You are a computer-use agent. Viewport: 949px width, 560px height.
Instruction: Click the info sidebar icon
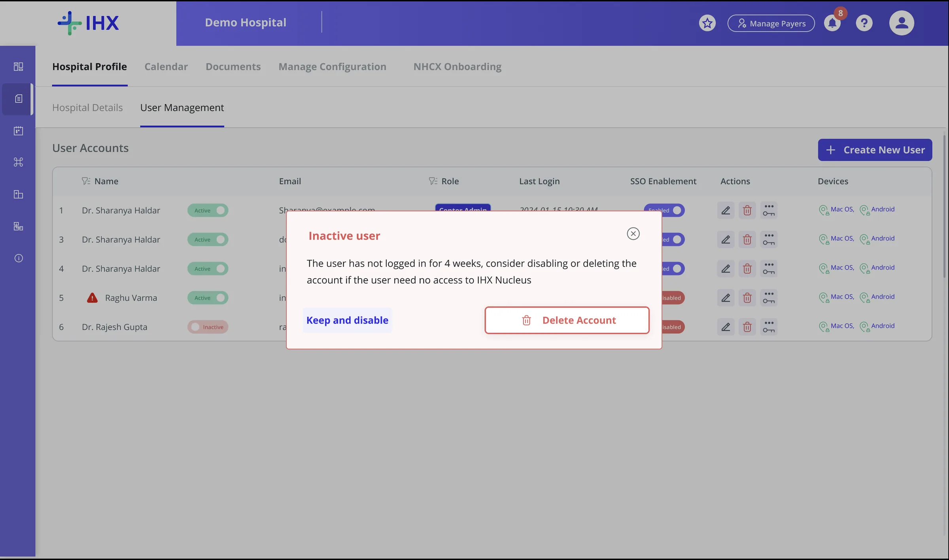tap(18, 258)
